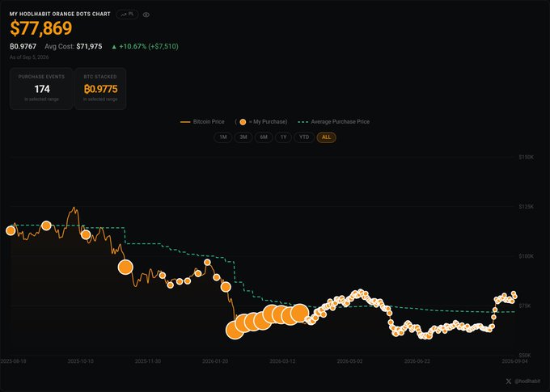Select the 1M time range
This screenshot has width=550, height=392.
coord(222,137)
